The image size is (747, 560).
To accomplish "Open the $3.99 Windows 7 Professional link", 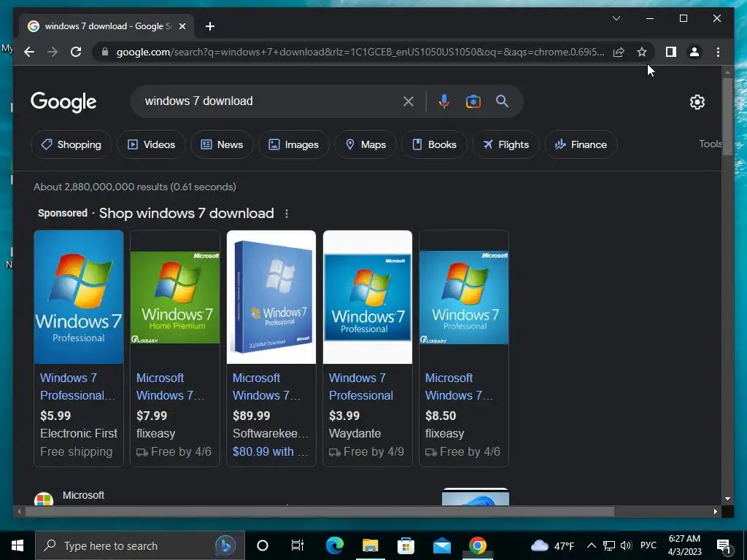I will click(361, 386).
